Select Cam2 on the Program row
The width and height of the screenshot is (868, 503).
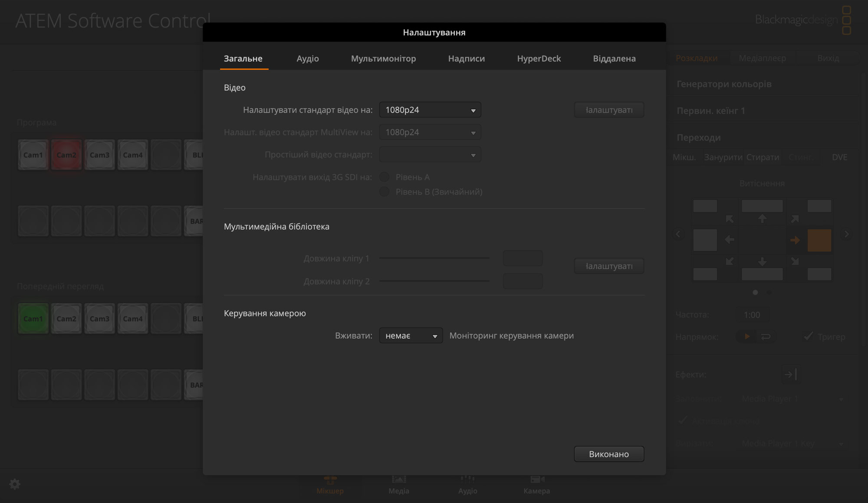tap(66, 155)
